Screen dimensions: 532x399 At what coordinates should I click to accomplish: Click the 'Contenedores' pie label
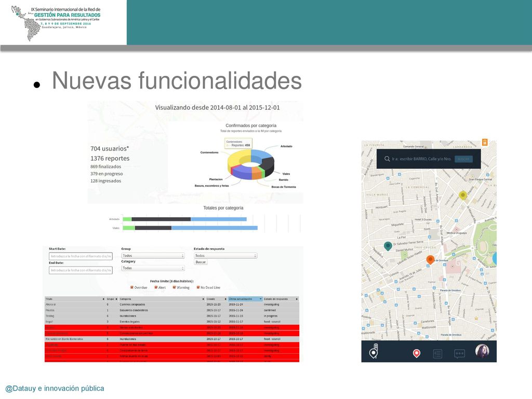click(x=209, y=152)
